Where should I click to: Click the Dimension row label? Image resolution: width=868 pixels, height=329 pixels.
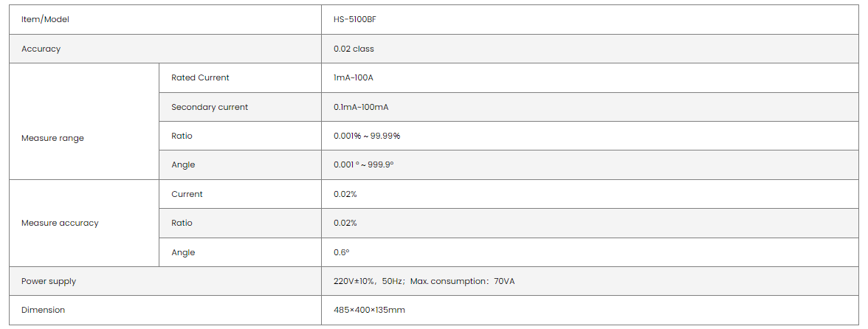pyautogui.click(x=43, y=310)
